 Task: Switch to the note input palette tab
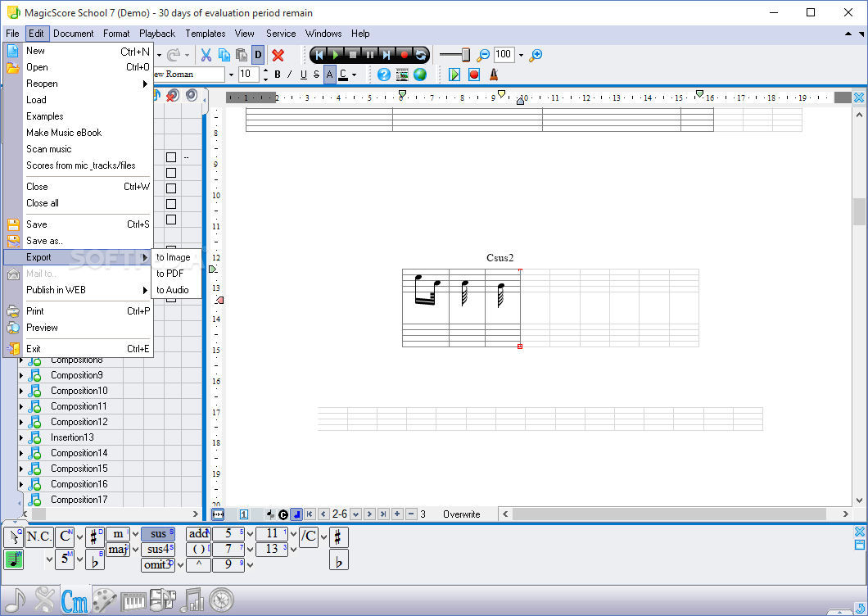[16, 600]
